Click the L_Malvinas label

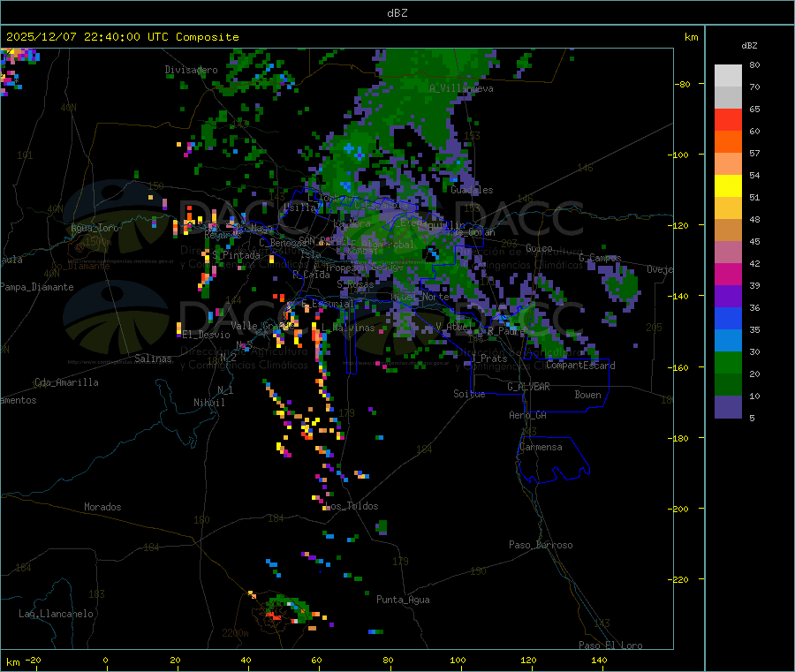tap(348, 328)
